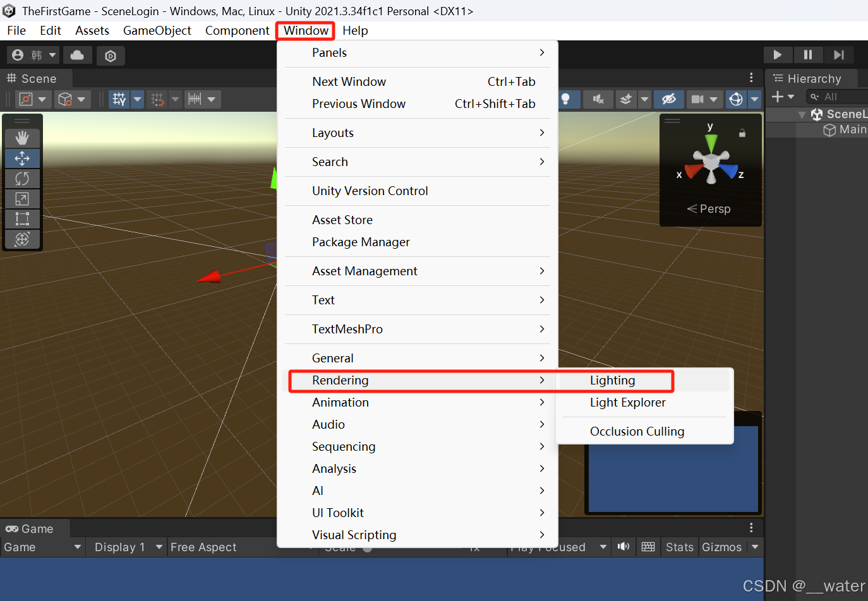Open the Unity Version Control toolbar icon
This screenshot has height=601, width=868.
pyautogui.click(x=111, y=56)
